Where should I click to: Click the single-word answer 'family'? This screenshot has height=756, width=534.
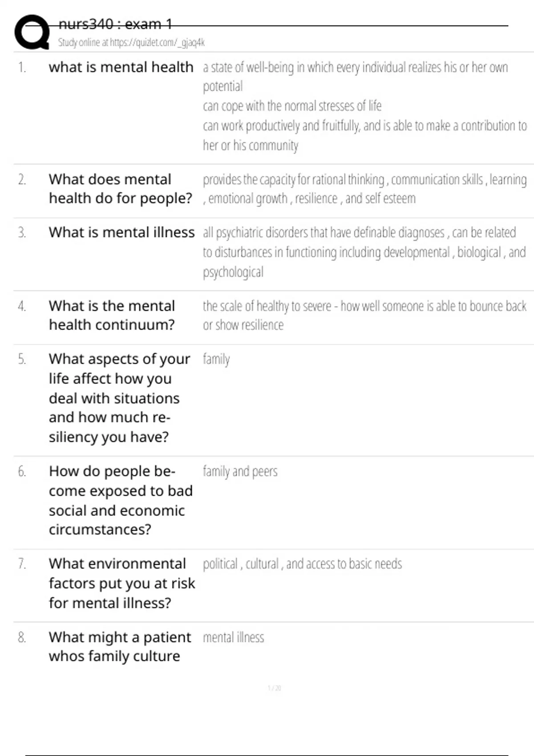(216, 359)
